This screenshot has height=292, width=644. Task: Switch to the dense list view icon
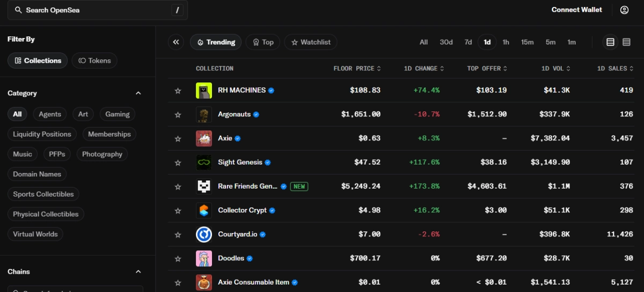coord(626,42)
